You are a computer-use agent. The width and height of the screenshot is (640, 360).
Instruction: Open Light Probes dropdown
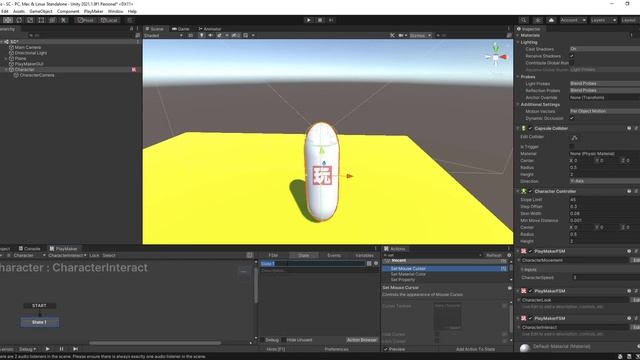pos(604,84)
